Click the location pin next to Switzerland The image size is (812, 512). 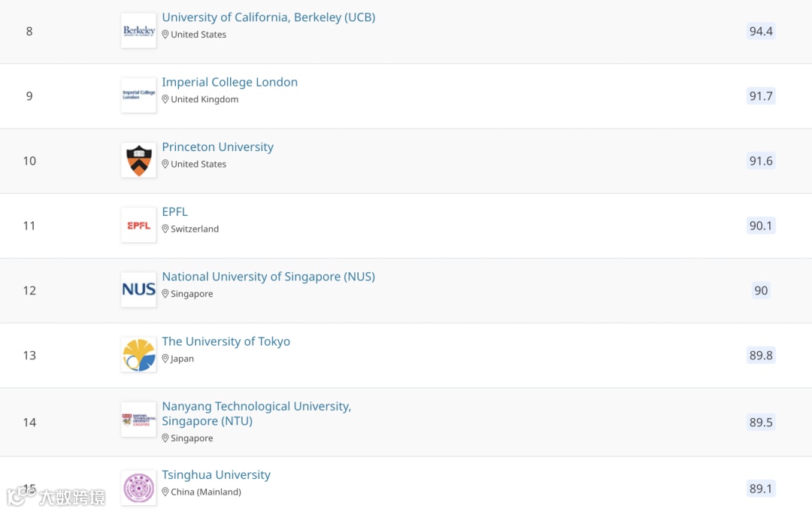(165, 229)
